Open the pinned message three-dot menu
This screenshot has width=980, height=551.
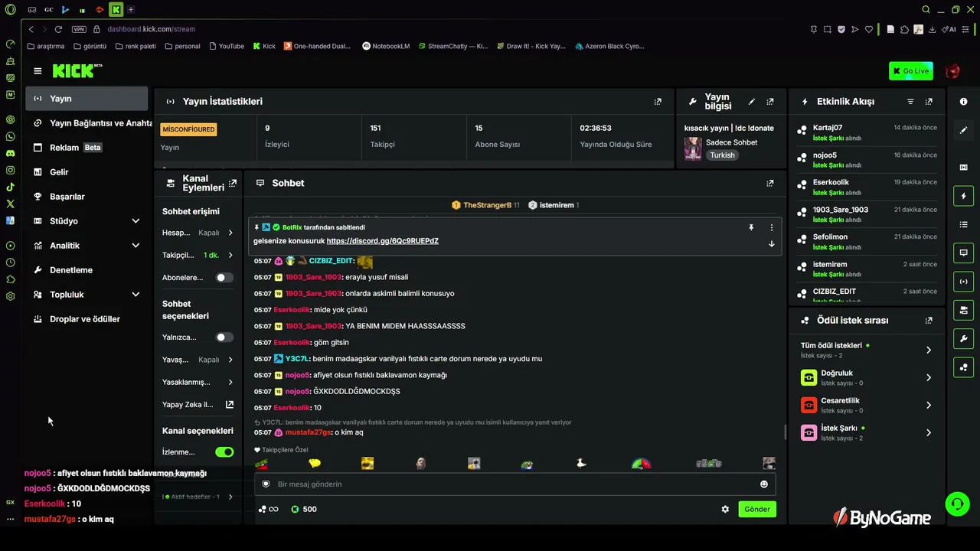click(771, 227)
